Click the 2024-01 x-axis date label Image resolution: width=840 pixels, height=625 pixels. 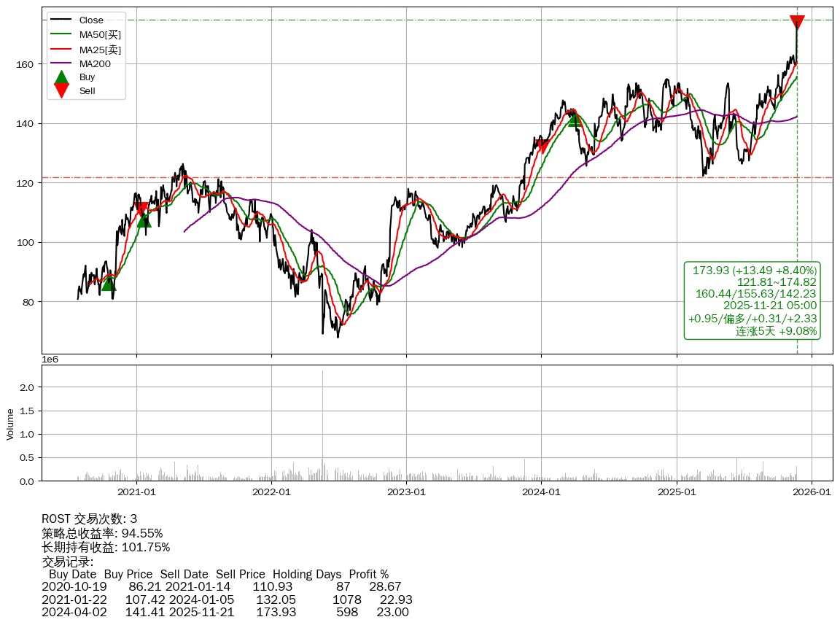point(541,492)
